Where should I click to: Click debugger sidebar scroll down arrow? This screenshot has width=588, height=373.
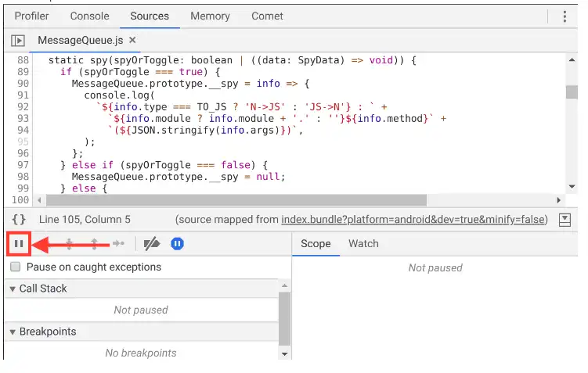[x=285, y=354]
